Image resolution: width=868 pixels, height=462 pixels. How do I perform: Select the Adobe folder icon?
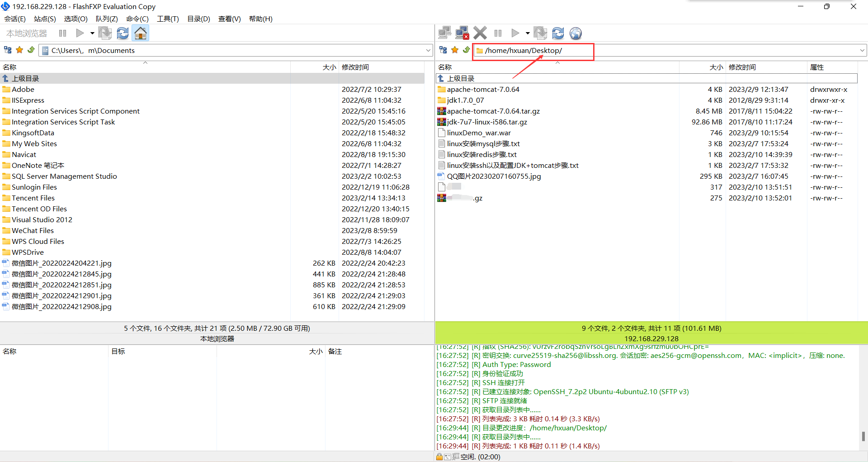pos(6,89)
